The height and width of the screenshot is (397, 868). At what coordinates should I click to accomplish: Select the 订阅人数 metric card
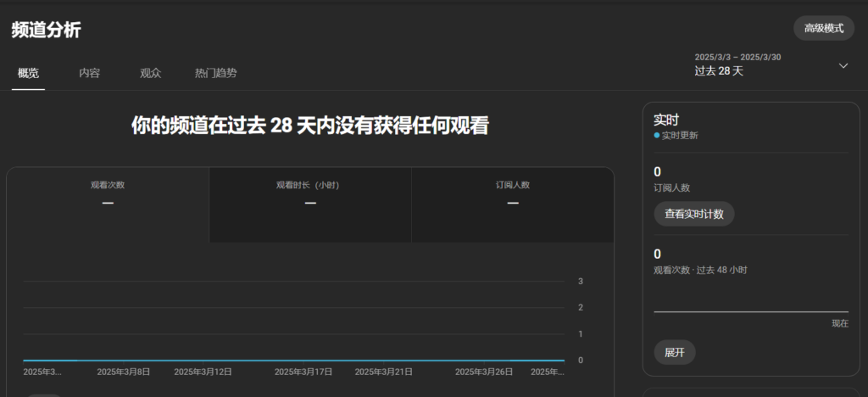[513, 194]
